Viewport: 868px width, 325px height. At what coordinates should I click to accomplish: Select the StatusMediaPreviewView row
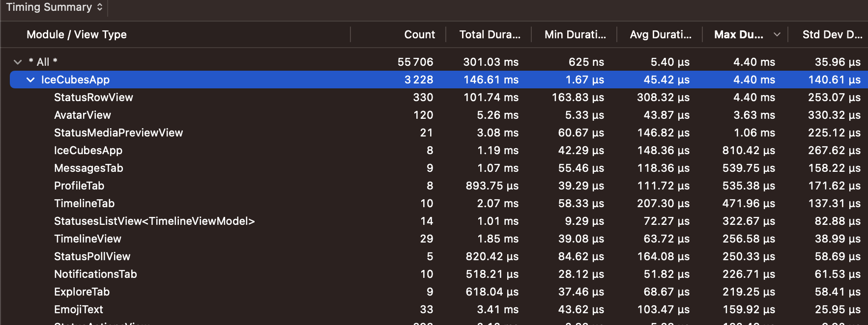tap(438, 133)
